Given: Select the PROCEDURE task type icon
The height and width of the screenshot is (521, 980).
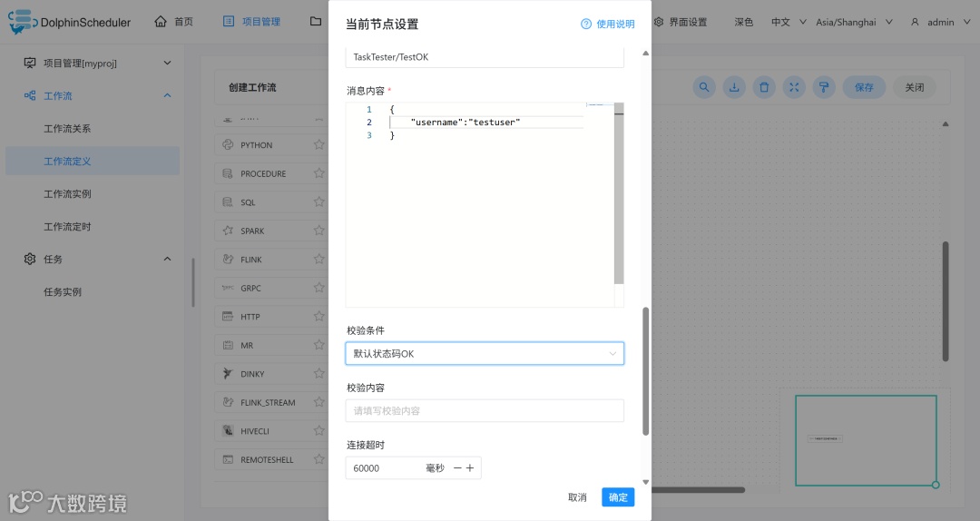Looking at the screenshot, I should pyautogui.click(x=228, y=173).
